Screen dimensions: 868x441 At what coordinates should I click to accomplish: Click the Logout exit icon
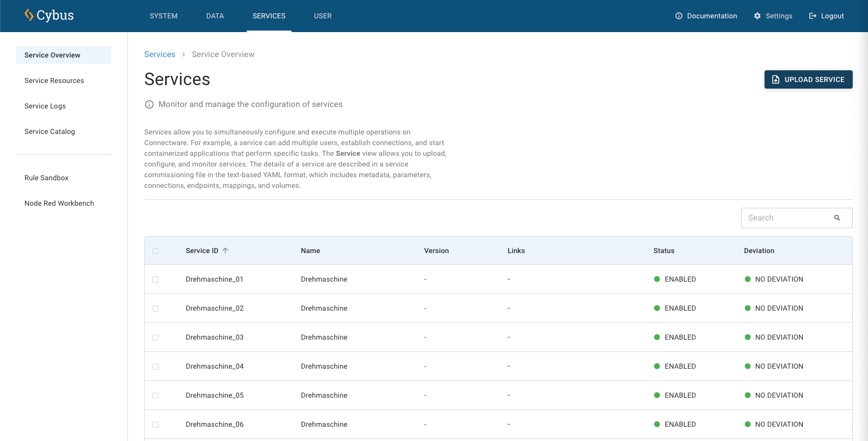coord(813,16)
